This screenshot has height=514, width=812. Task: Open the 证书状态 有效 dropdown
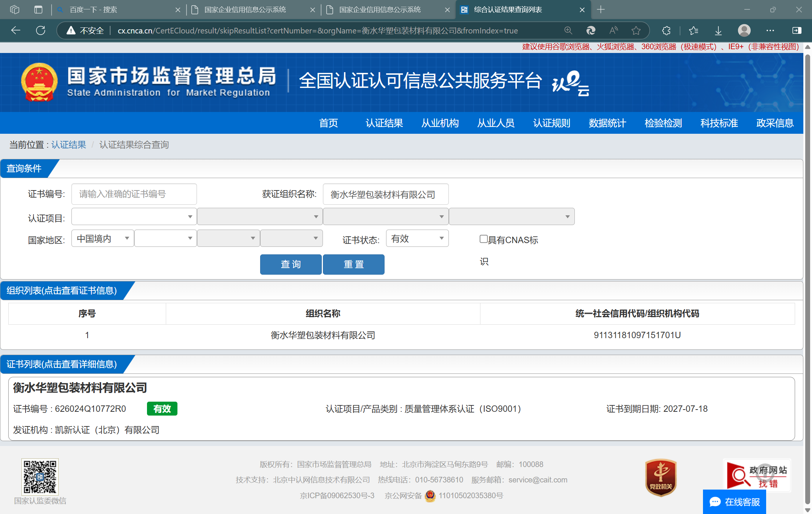[417, 238]
